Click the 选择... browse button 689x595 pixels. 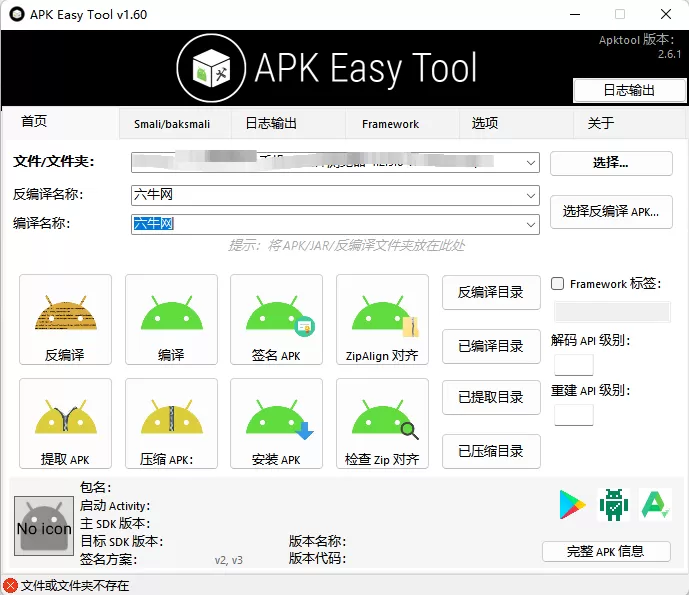coord(611,163)
